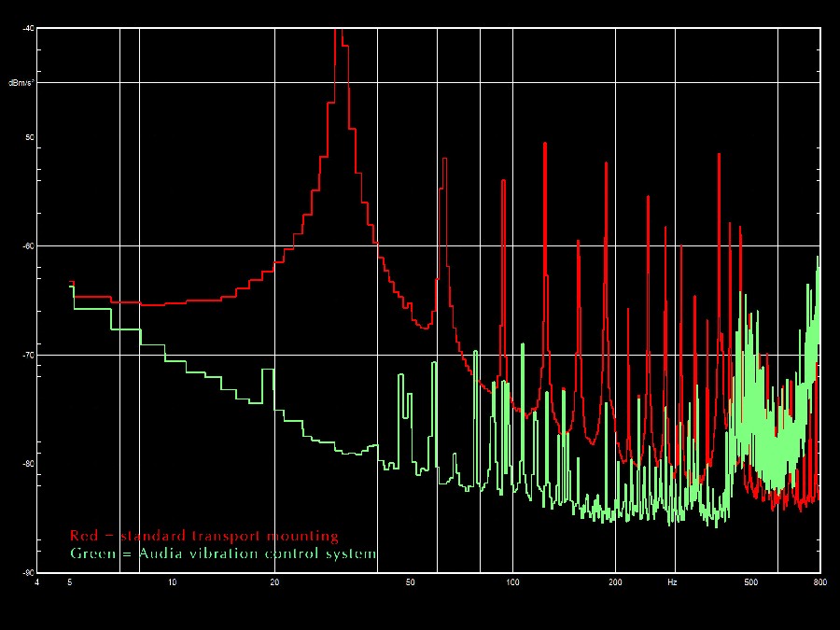
Task: Click the red peak tip just above 60 Hz
Action: (445, 161)
